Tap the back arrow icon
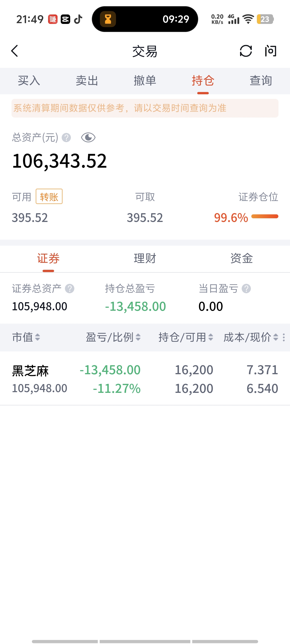Screen dimensions: 290x644 (x=15, y=51)
